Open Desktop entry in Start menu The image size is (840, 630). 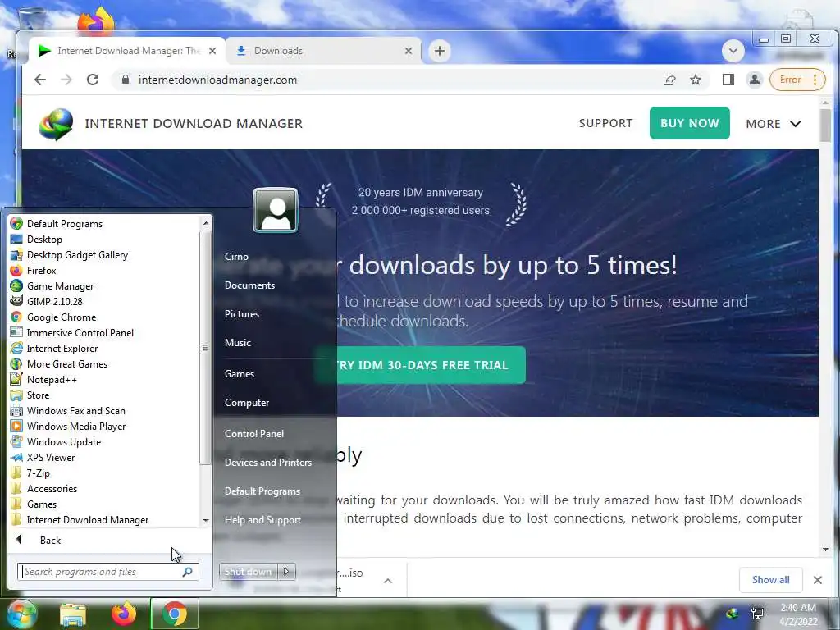tap(44, 240)
